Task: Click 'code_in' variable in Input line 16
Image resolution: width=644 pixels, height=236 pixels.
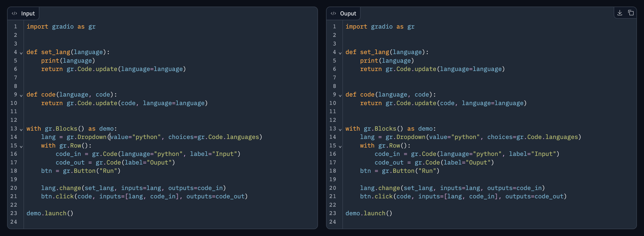Action: tap(68, 154)
